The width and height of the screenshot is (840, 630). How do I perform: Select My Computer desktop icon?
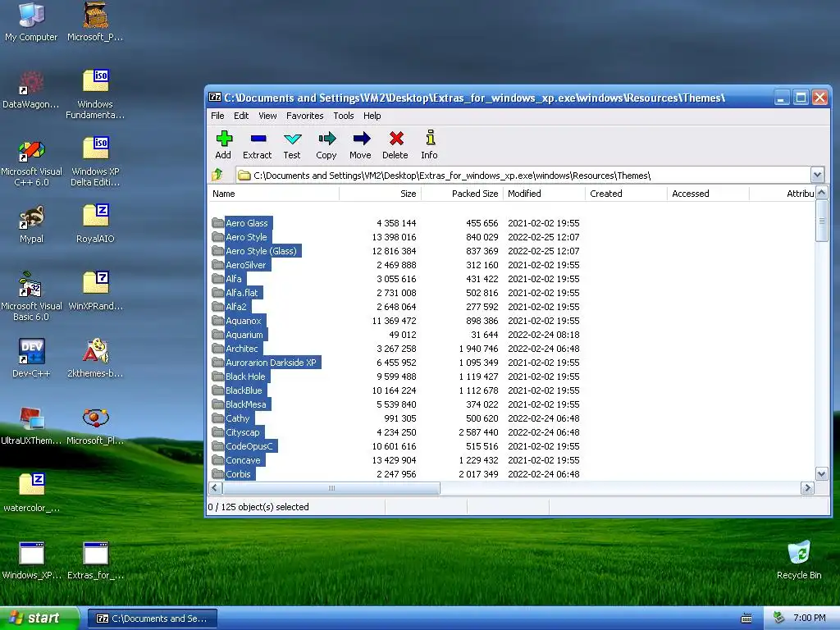(31, 21)
